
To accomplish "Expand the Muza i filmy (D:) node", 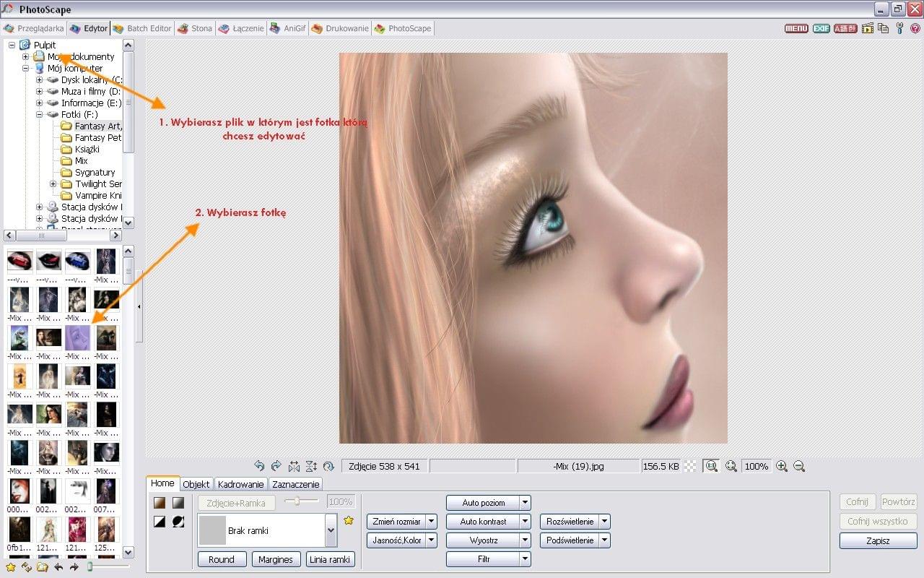I will 40,91.
